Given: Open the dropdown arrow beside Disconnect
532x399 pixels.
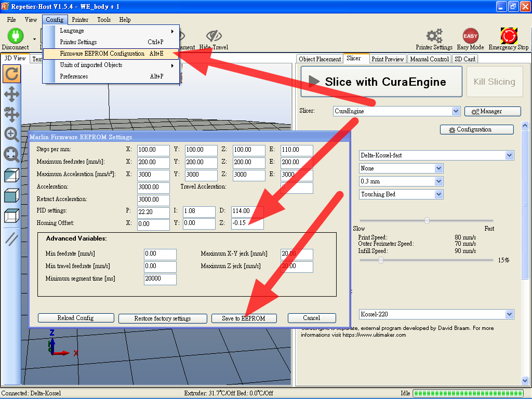Looking at the screenshot, I should [34, 39].
